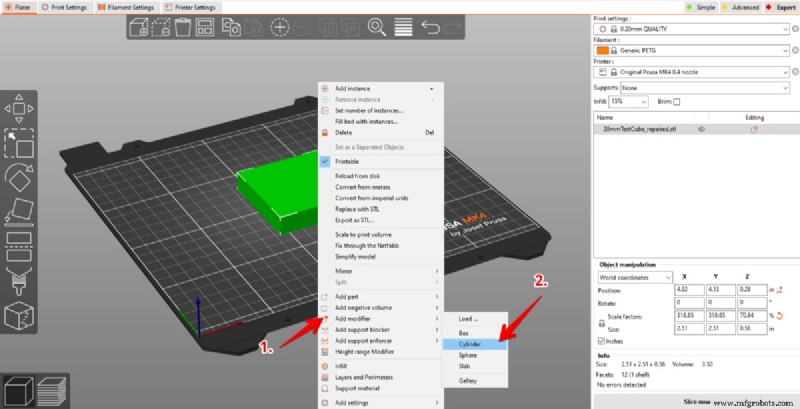Click the Scale factors Z input field
The image size is (800, 409).
pyautogui.click(x=752, y=316)
